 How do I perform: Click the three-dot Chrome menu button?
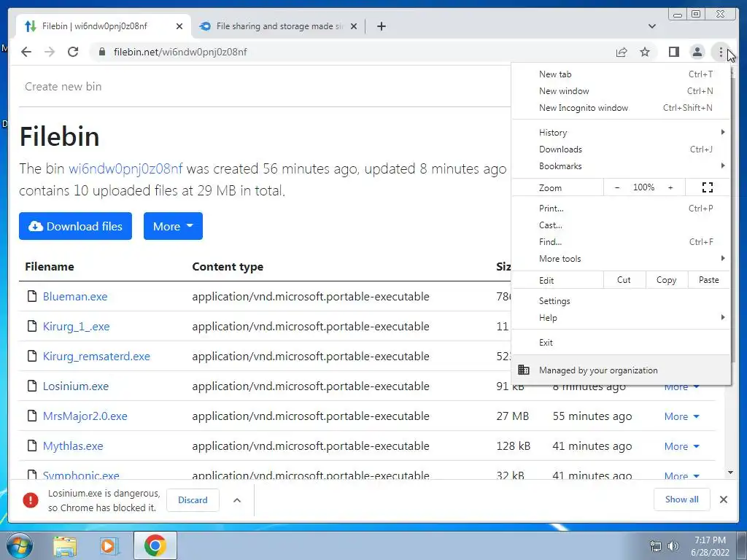(720, 52)
